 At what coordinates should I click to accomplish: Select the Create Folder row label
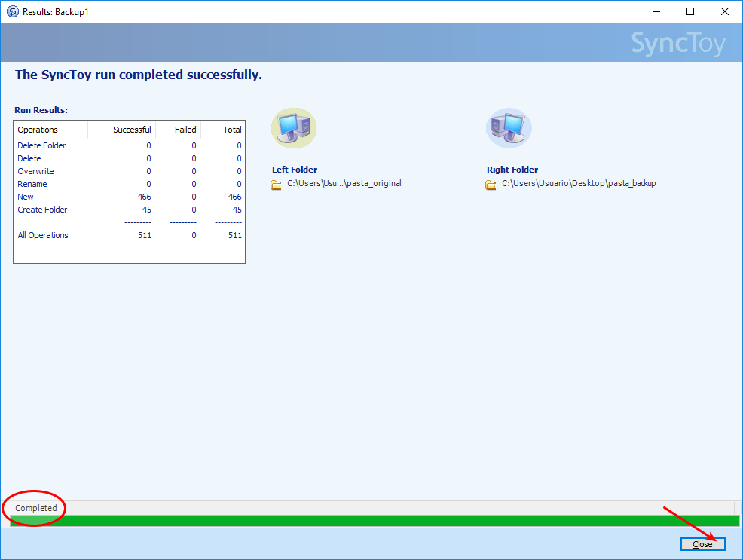[43, 210]
